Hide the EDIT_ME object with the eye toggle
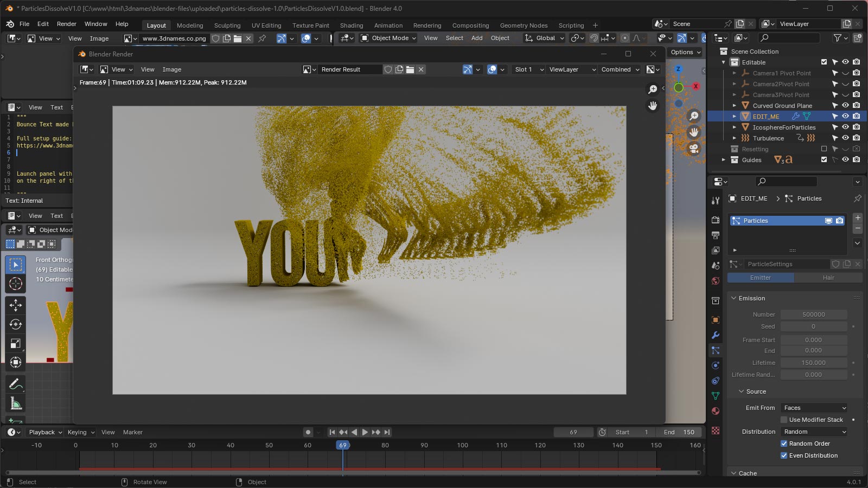868x488 pixels. (x=845, y=116)
